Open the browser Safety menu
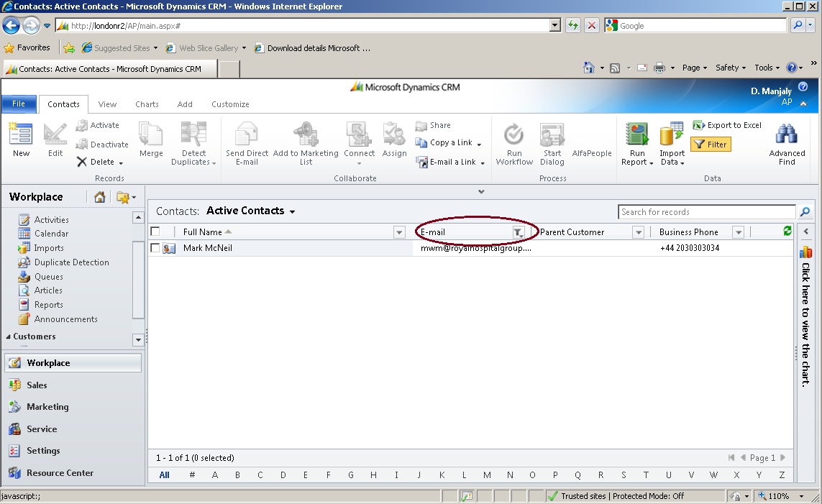The image size is (822, 504). click(x=730, y=68)
